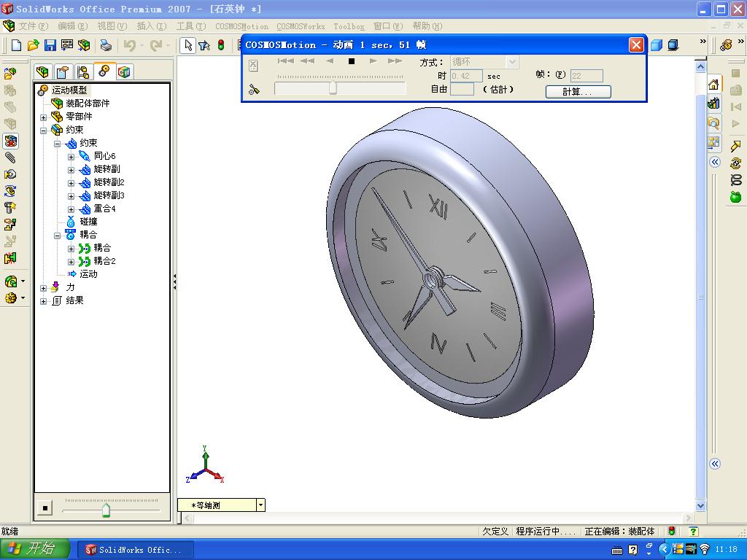Collapse the task pane with top chevron
This screenshot has height=560, width=747.
click(x=715, y=163)
